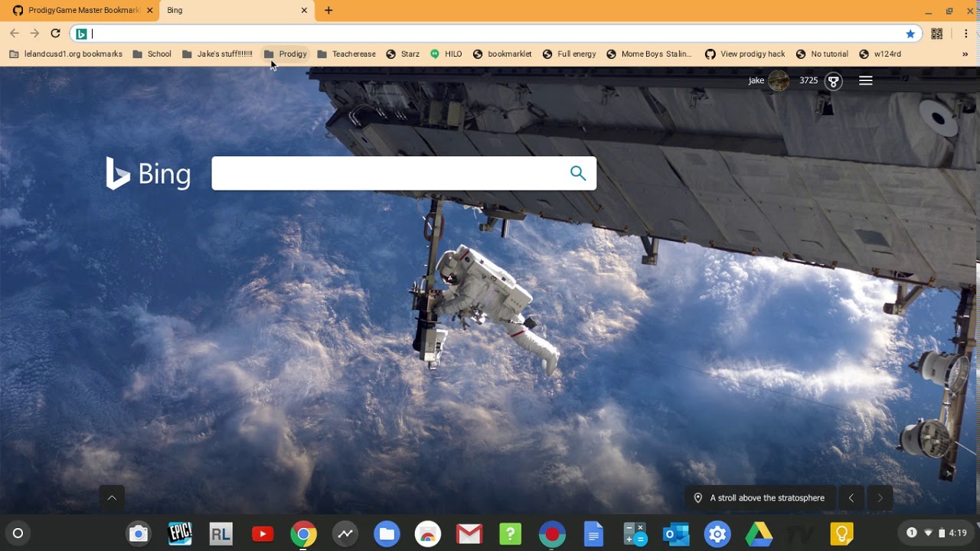Screen dimensions: 980x551
Task: Click the 3725 rewards points
Action: [x=808, y=80]
